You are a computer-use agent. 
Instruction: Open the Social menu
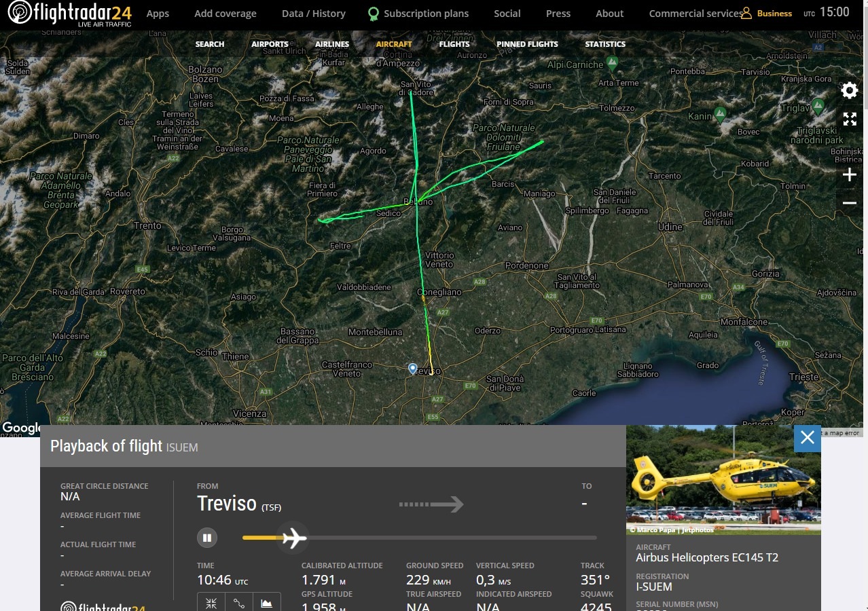507,14
